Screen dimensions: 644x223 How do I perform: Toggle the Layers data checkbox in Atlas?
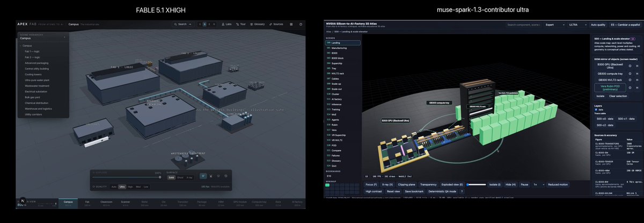click(596, 109)
